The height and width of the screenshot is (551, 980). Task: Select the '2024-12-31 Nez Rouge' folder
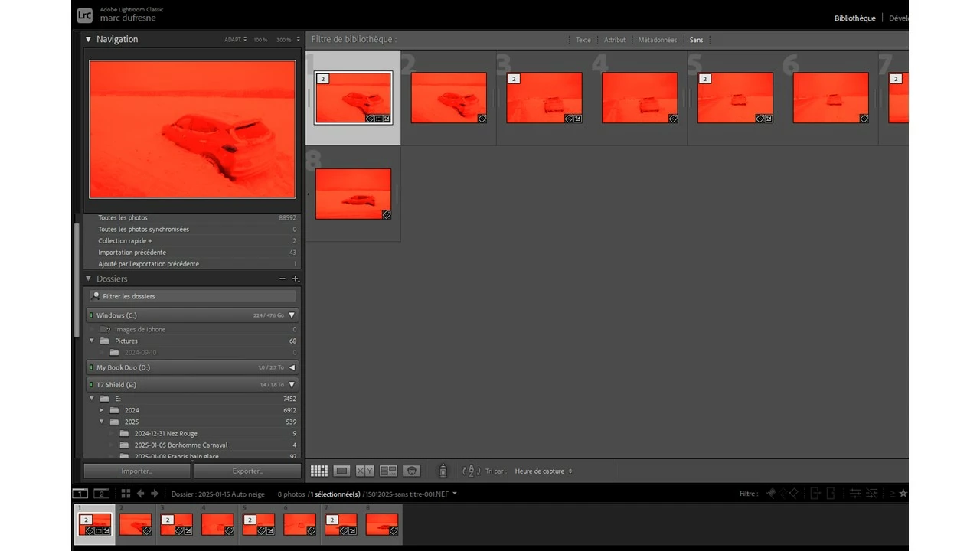click(165, 433)
